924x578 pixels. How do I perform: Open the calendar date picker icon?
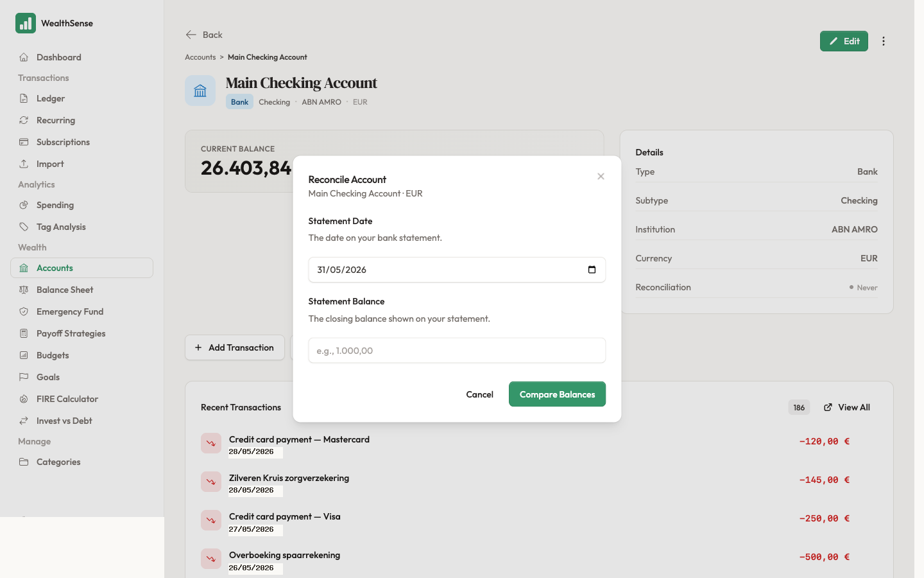(592, 270)
